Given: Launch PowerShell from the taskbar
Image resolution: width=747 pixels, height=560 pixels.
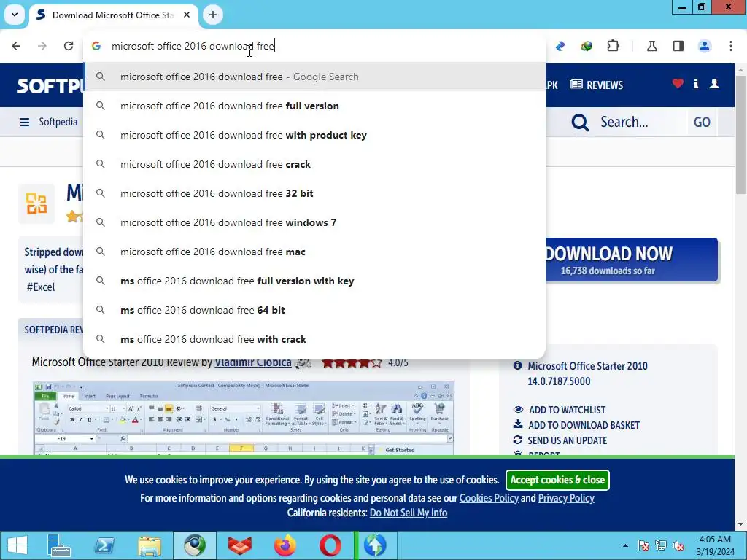Looking at the screenshot, I should tap(104, 545).
